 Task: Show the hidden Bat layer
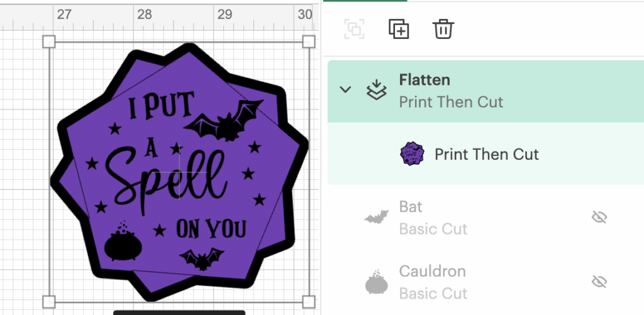[599, 218]
